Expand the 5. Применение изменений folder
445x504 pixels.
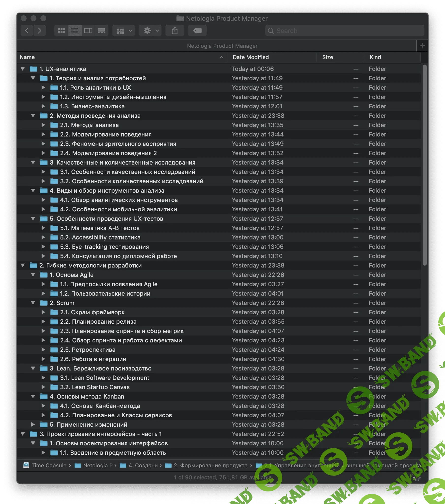tap(33, 424)
